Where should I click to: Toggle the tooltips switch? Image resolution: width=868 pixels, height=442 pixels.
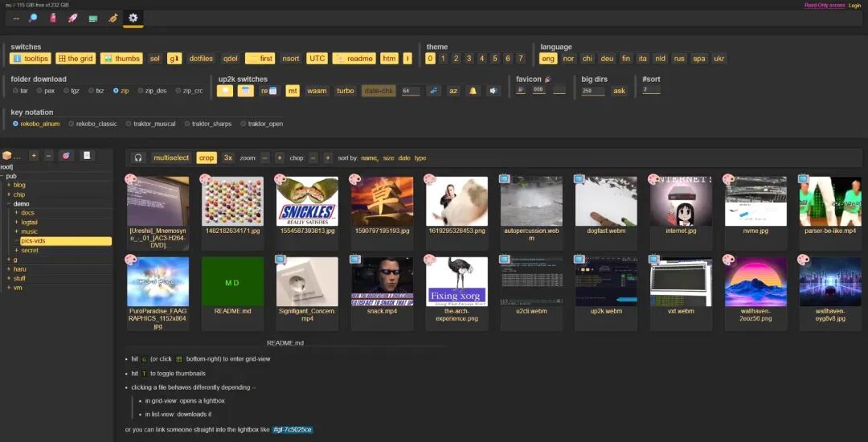(31, 59)
